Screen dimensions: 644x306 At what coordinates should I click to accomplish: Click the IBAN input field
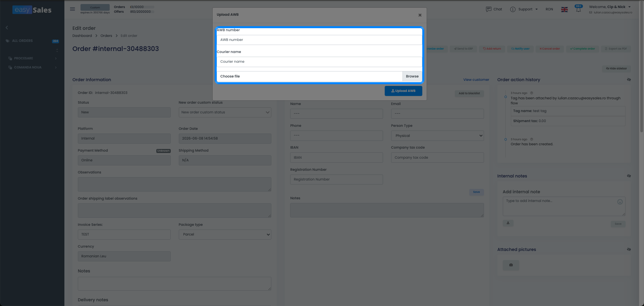pos(336,158)
